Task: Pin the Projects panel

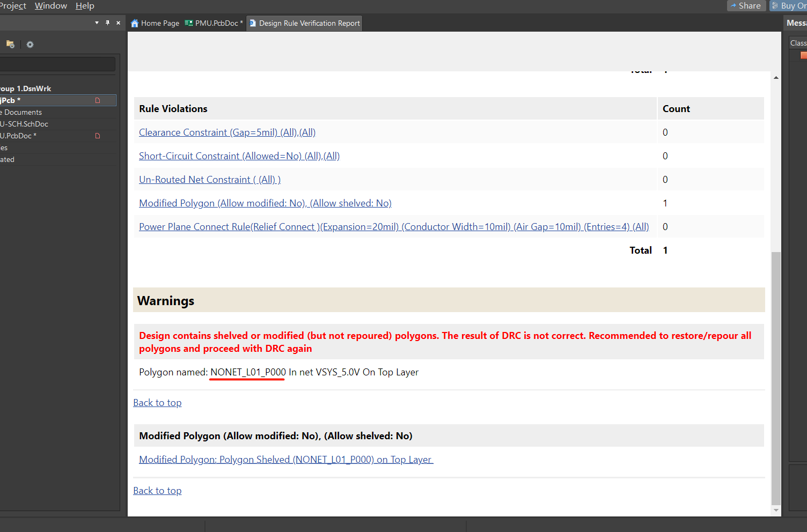Action: 107,23
